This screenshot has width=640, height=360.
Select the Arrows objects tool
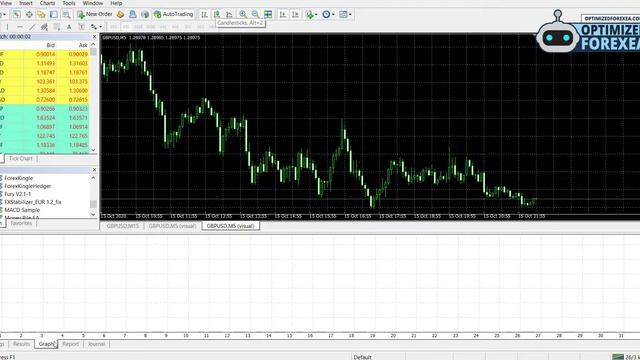(94, 27)
